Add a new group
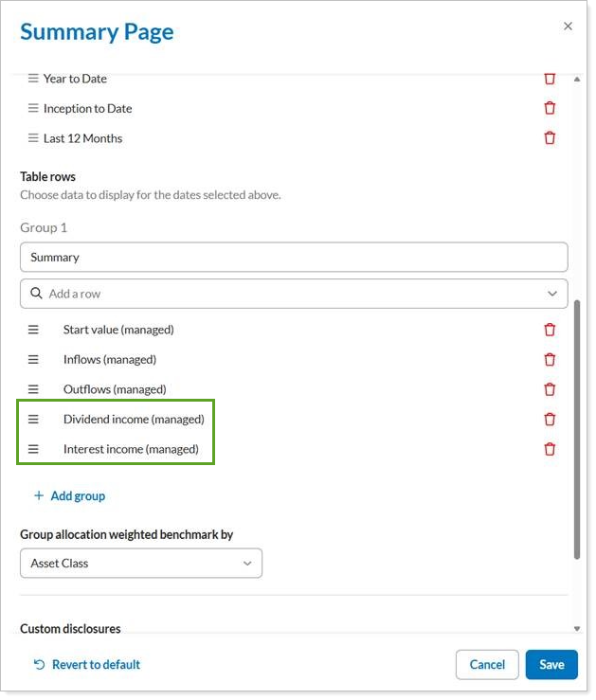Screen dimensions: 596x700 pyautogui.click(x=69, y=496)
